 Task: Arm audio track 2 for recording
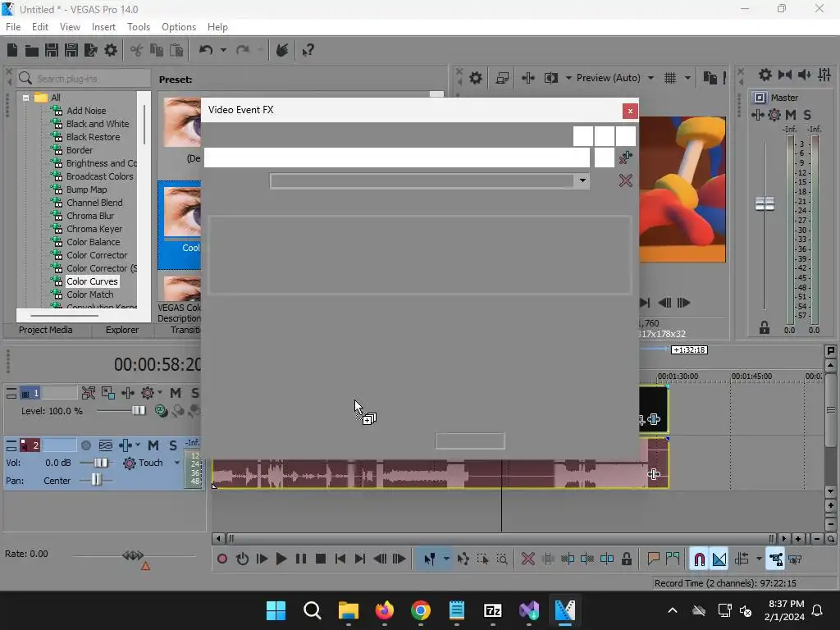click(85, 445)
